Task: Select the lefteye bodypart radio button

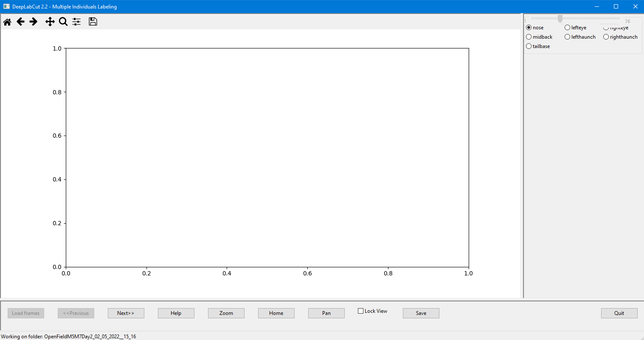Action: (x=567, y=27)
